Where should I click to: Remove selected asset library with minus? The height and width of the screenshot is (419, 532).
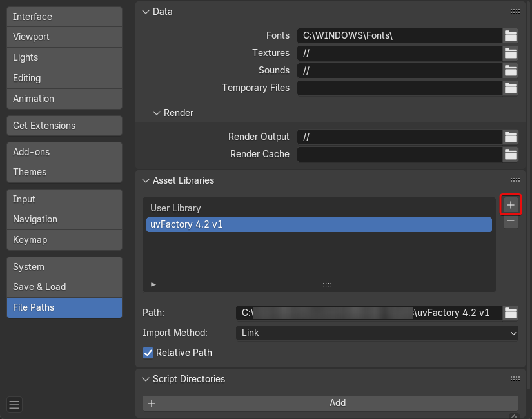511,221
